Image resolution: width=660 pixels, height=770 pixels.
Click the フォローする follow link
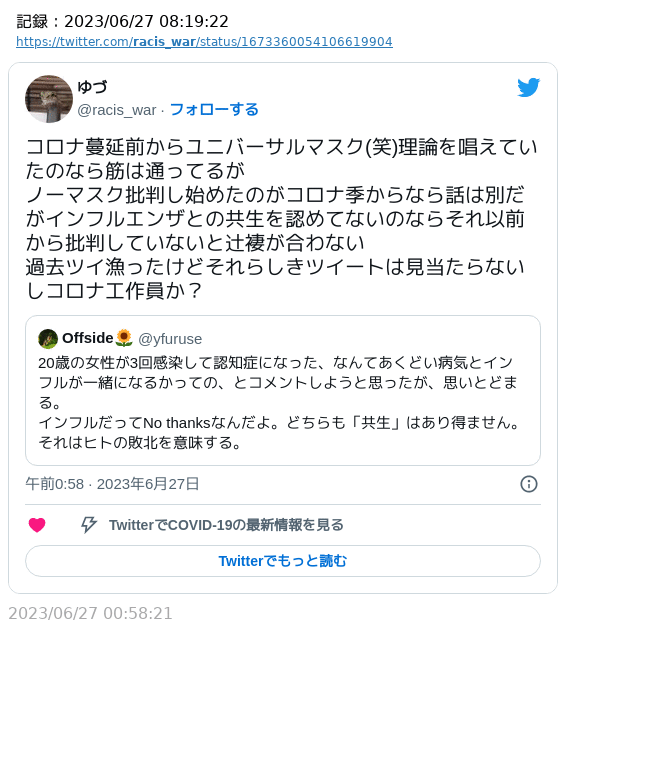(x=214, y=110)
